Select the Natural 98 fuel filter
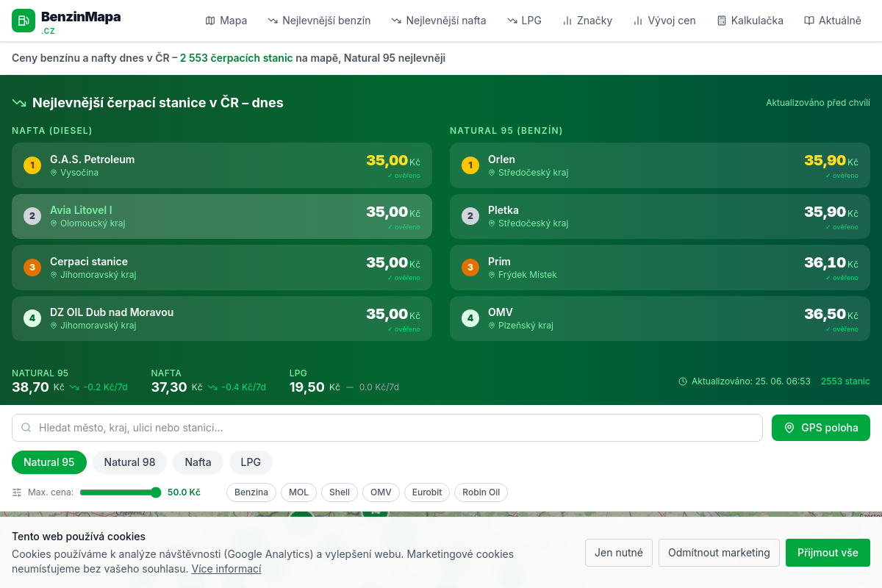This screenshot has height=588, width=882. coord(129,462)
